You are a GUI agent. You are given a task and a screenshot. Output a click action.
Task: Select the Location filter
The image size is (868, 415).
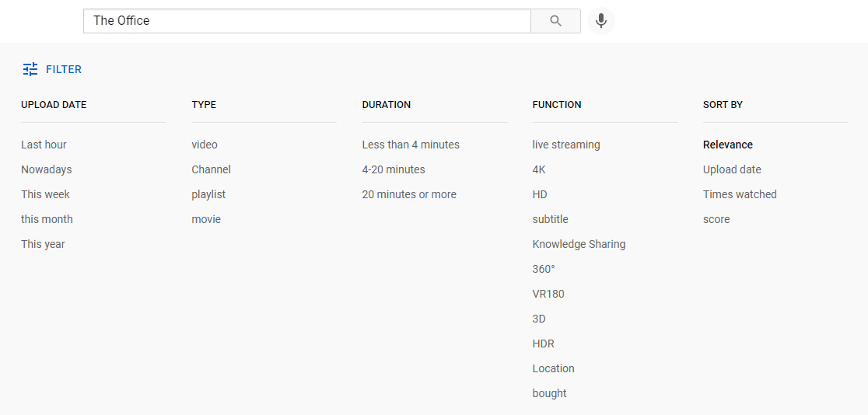(x=554, y=368)
